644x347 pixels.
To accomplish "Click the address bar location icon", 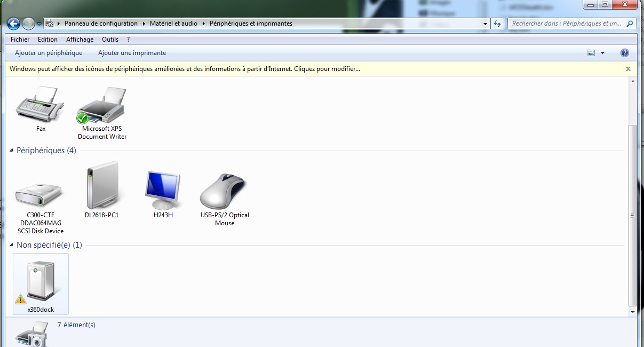I will [x=50, y=23].
